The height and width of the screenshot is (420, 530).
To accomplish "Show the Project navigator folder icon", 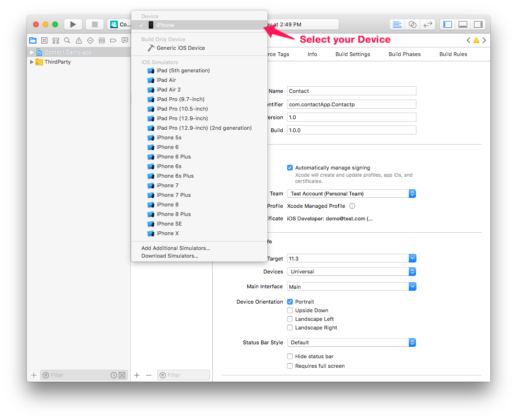I will (33, 41).
